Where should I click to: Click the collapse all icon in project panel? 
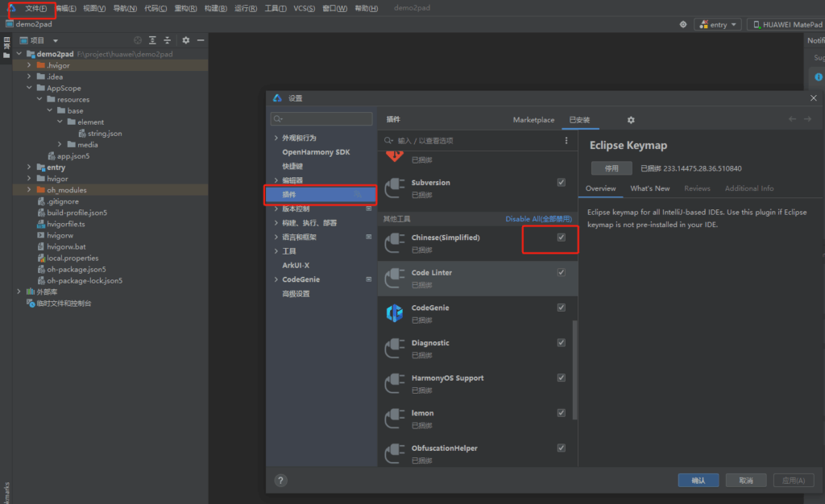coord(168,40)
